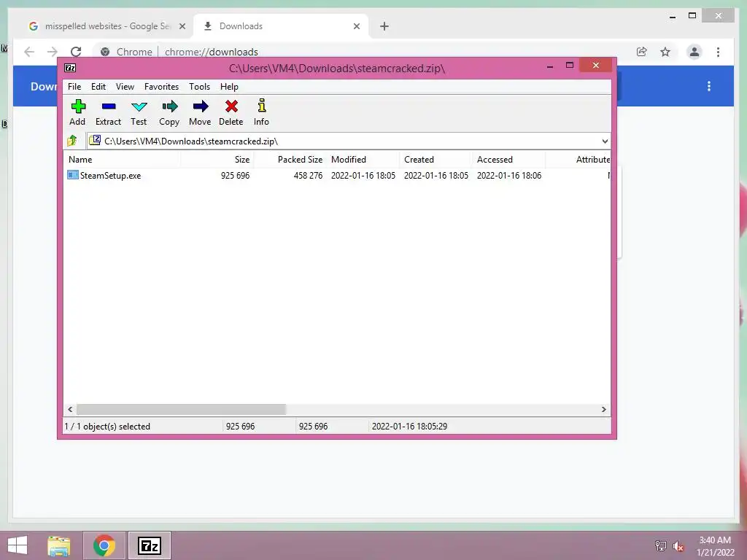Image resolution: width=747 pixels, height=560 pixels.
Task: Switch to Chrome taskbar icon
Action: click(104, 545)
